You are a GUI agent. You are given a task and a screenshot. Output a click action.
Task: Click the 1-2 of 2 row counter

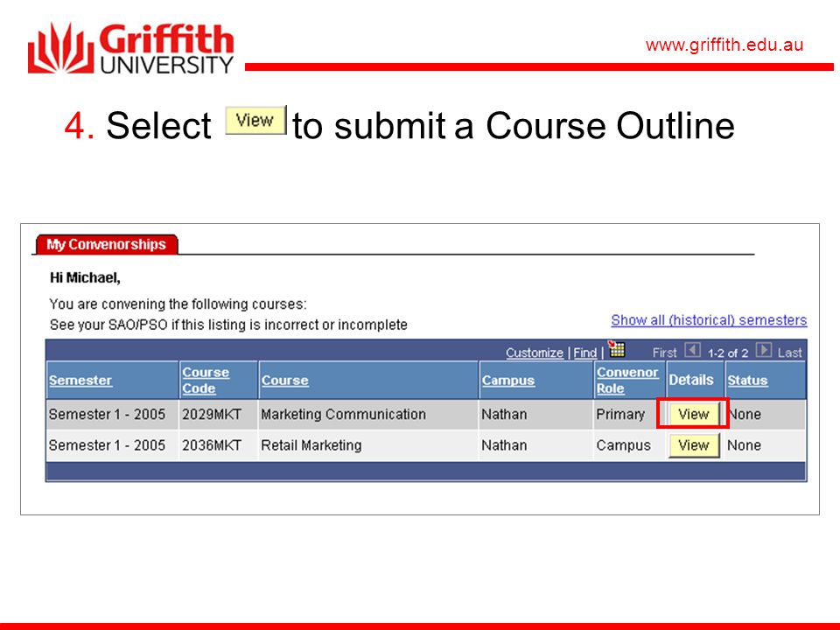[727, 353]
